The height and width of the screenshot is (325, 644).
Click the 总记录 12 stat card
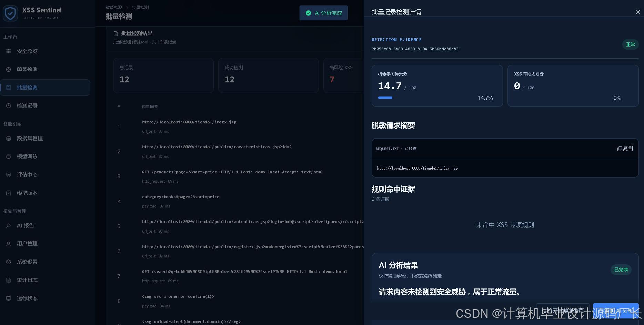tap(163, 75)
